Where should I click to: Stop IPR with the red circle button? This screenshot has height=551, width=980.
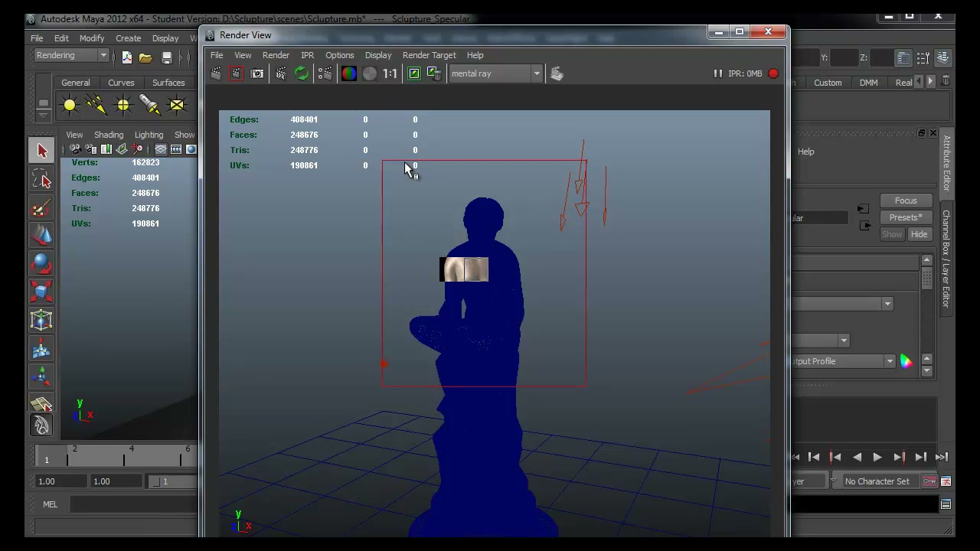coord(773,73)
